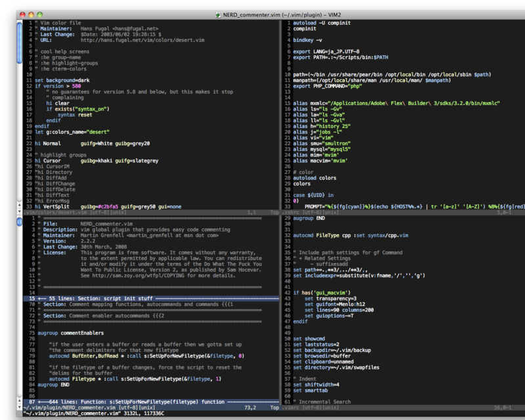Click the 'export PHP_COMMAND="php"' line
This screenshot has height=420, width=525.
coord(327,86)
